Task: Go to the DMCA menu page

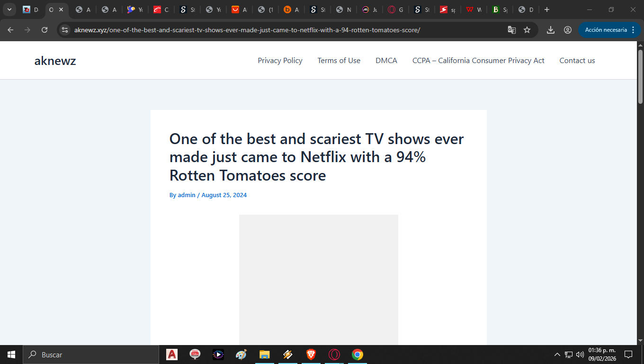Action: tap(386, 61)
